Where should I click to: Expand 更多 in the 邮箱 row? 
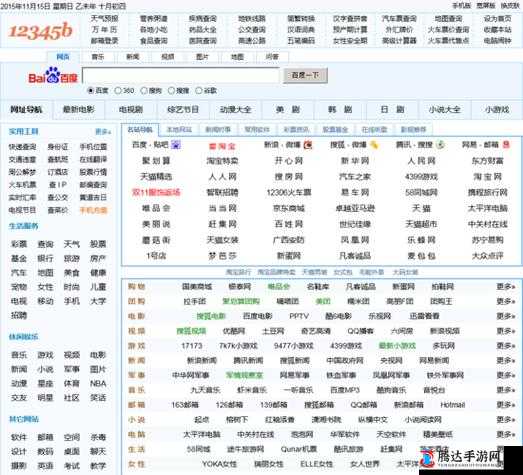tap(505, 405)
